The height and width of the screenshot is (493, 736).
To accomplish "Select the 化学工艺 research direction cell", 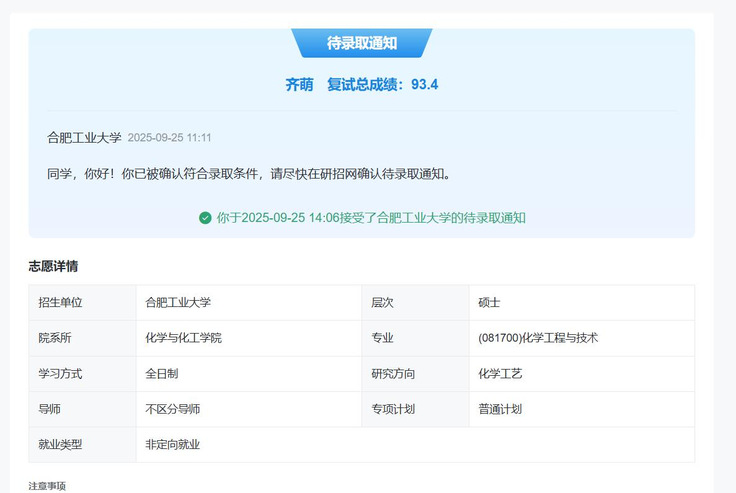I will pyautogui.click(x=501, y=374).
